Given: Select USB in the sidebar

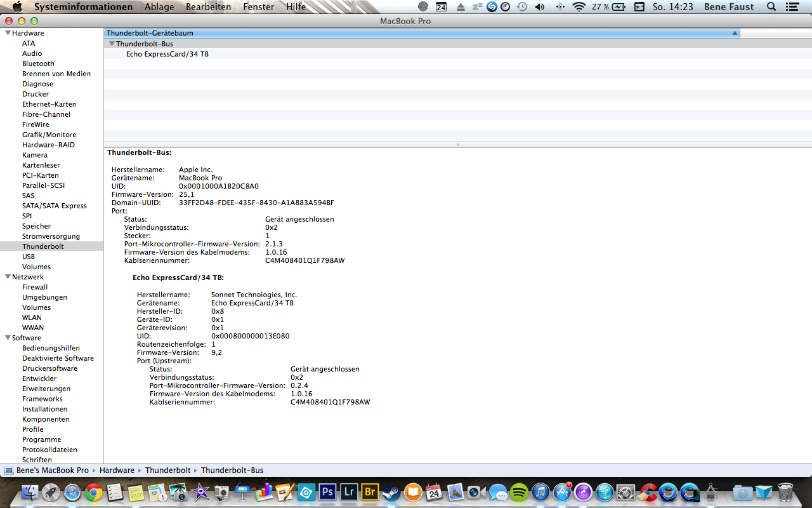Looking at the screenshot, I should (29, 257).
